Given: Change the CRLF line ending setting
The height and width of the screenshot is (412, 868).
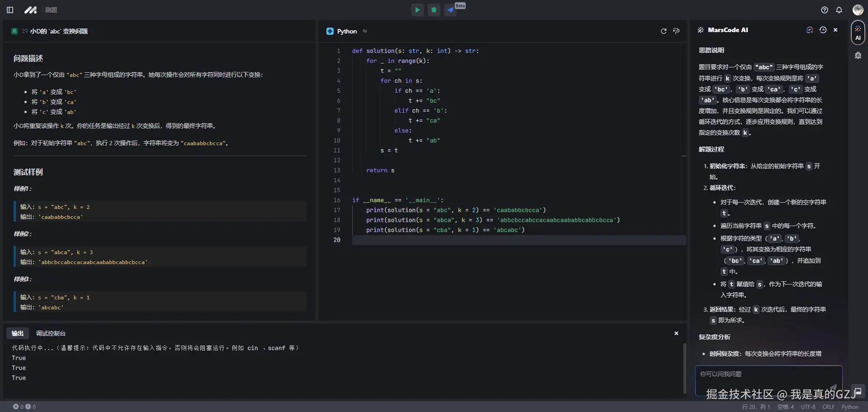Looking at the screenshot, I should coord(828,407).
